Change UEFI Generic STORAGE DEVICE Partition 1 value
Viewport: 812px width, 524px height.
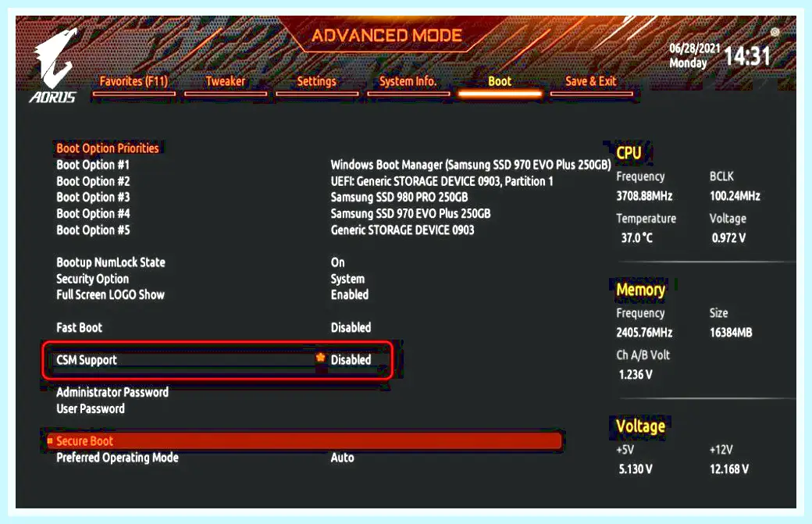point(442,181)
